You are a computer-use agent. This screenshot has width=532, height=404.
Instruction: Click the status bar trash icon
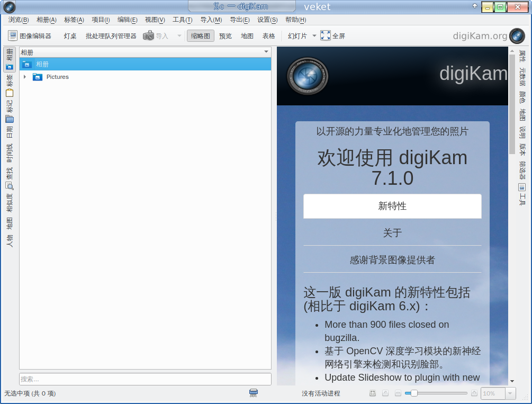coord(254,393)
